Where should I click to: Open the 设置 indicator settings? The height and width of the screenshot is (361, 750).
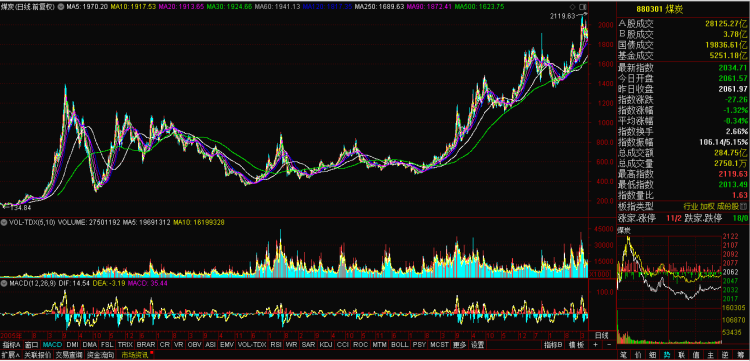click(477, 345)
